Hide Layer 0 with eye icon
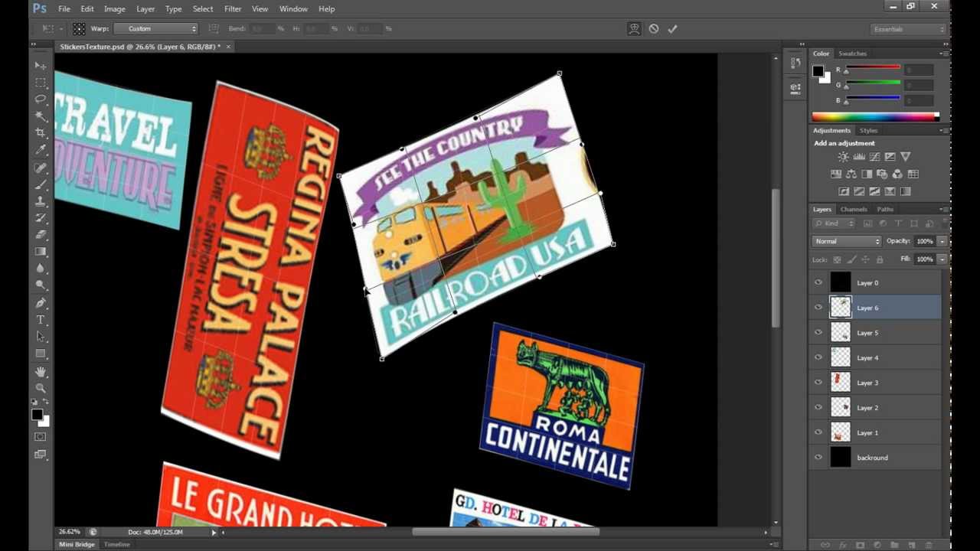Viewport: 980px width, 551px height. [x=818, y=282]
